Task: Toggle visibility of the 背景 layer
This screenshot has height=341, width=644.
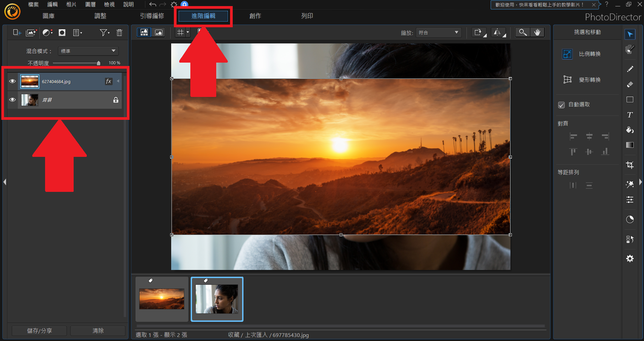Action: [12, 100]
